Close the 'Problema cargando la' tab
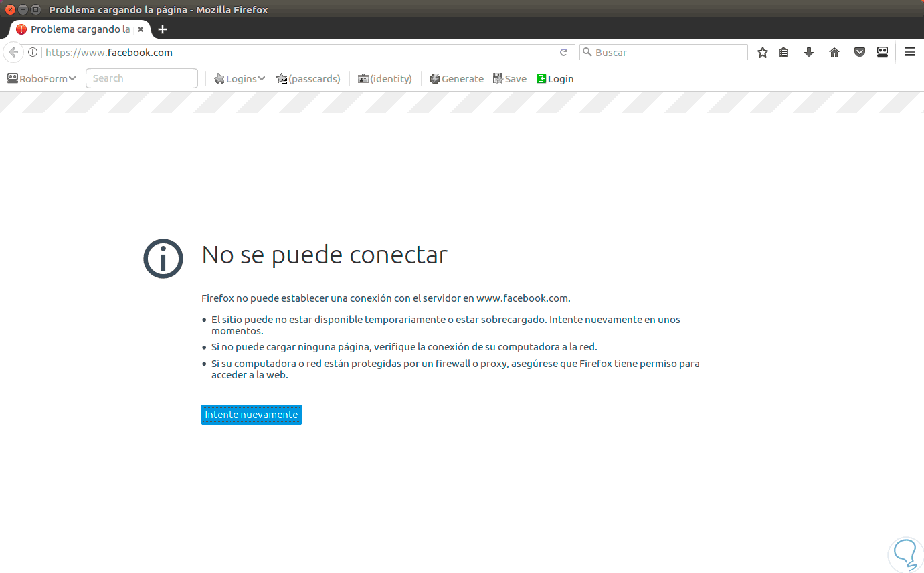The width and height of the screenshot is (924, 573). (141, 29)
